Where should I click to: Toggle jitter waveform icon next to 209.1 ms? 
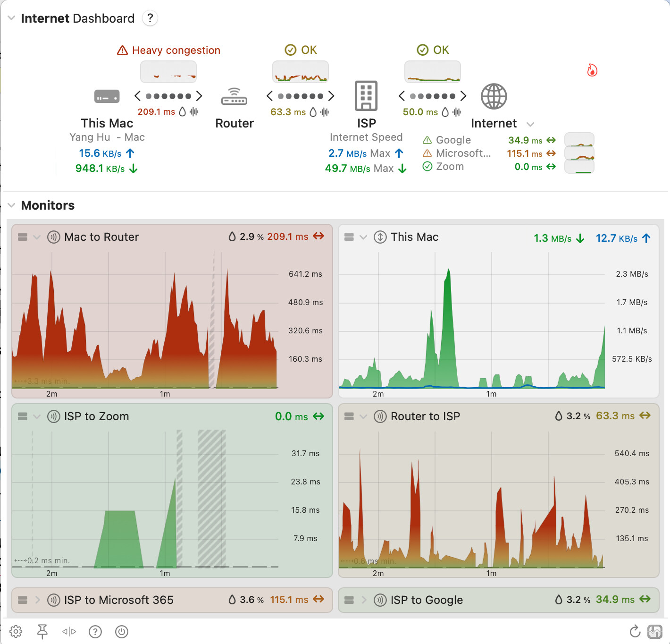pos(194,112)
